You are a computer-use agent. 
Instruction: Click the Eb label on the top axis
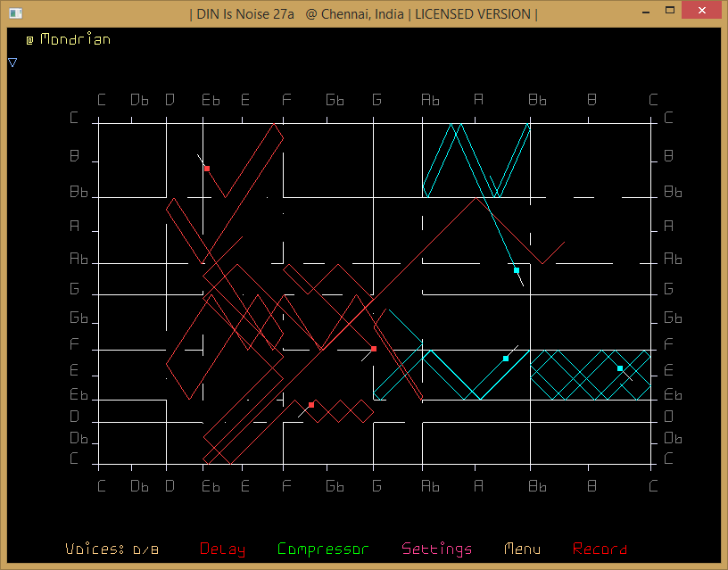[211, 100]
